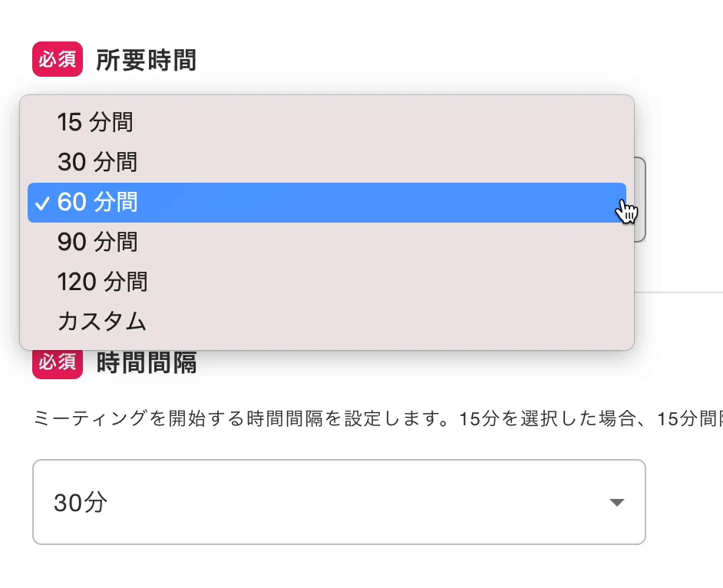Choose the カスタム option

point(101,322)
